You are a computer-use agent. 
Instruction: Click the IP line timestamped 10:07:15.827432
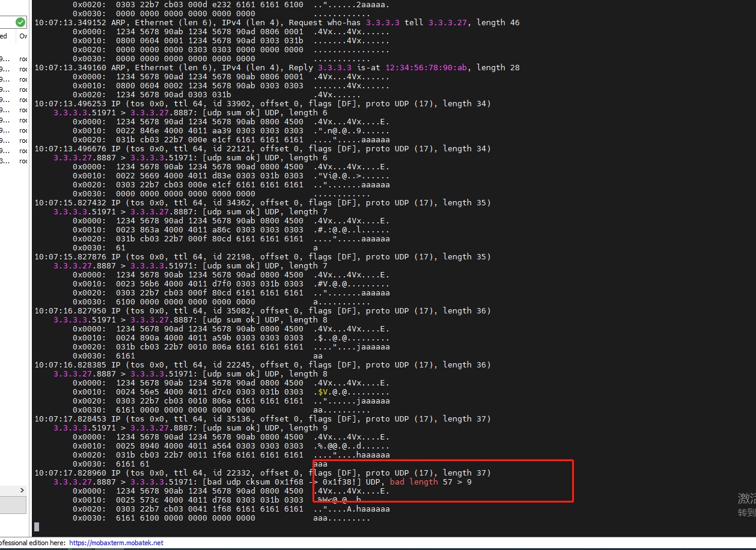[x=263, y=202]
